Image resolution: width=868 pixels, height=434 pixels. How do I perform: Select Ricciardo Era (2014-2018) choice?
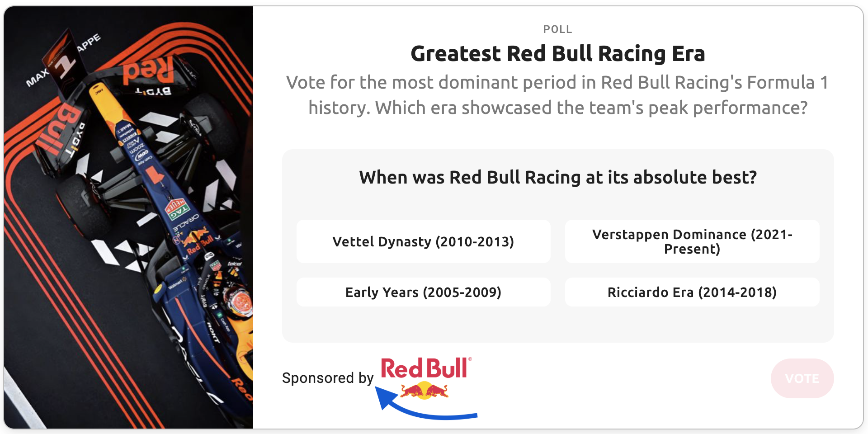[x=692, y=292]
